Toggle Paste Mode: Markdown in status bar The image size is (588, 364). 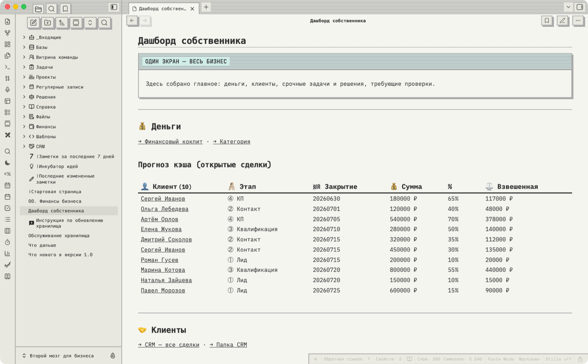[x=514, y=359]
